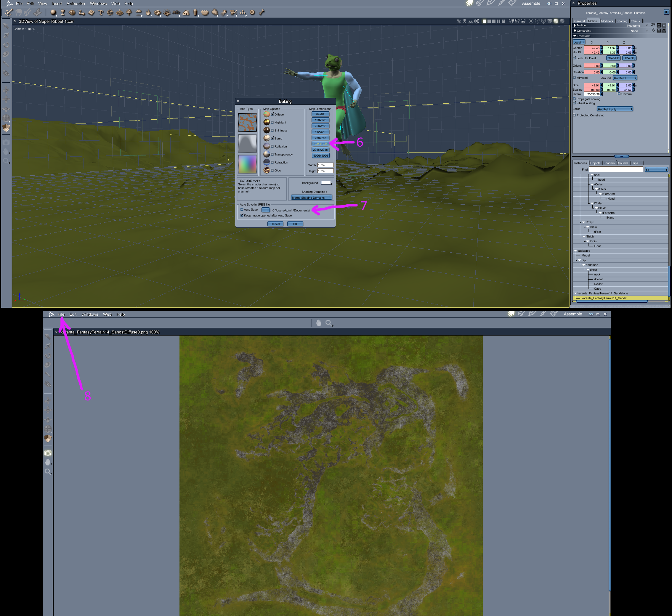The image size is (672, 616).
Task: Click the terrain primitive icon
Action: point(120,12)
